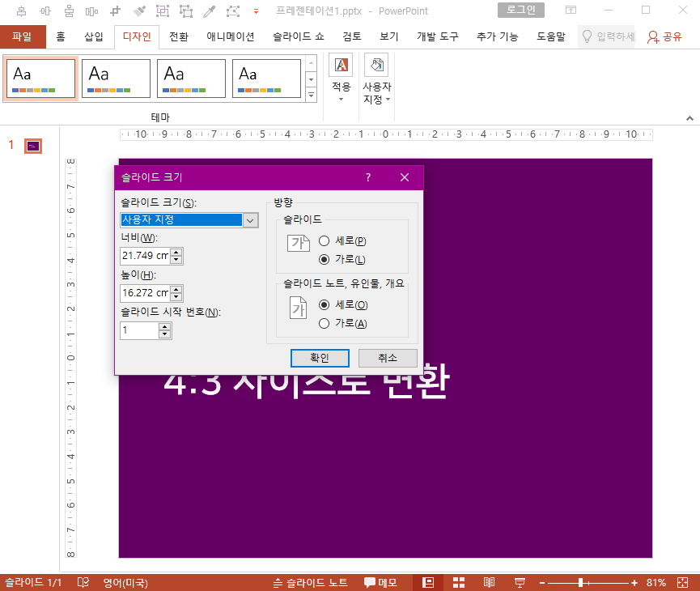Select notes orientation 세로(O) portrait radio
The image size is (700, 591).
coord(325,304)
